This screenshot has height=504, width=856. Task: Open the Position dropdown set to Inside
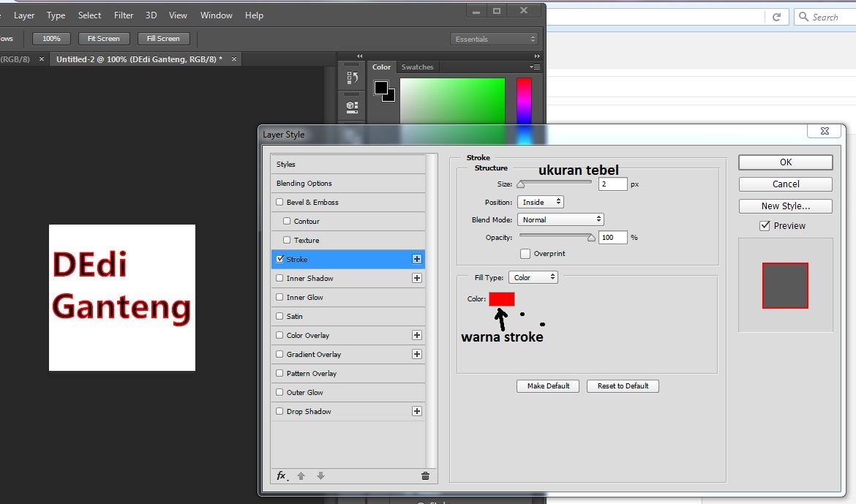pyautogui.click(x=540, y=202)
